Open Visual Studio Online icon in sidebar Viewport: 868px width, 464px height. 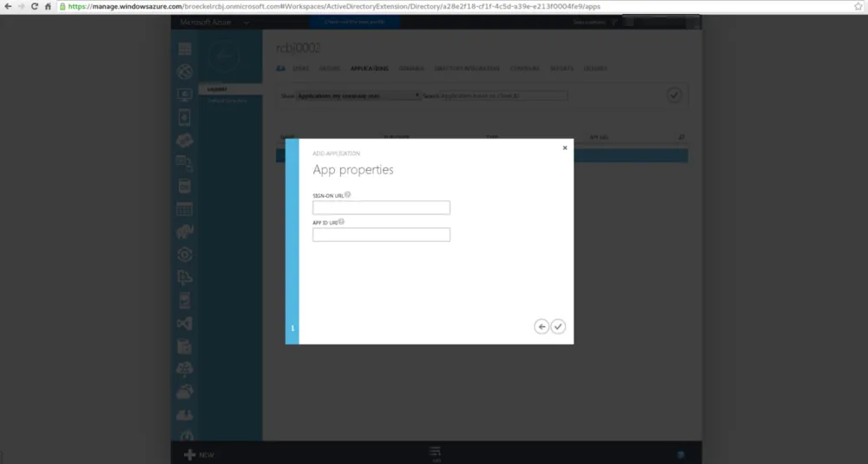(x=184, y=323)
